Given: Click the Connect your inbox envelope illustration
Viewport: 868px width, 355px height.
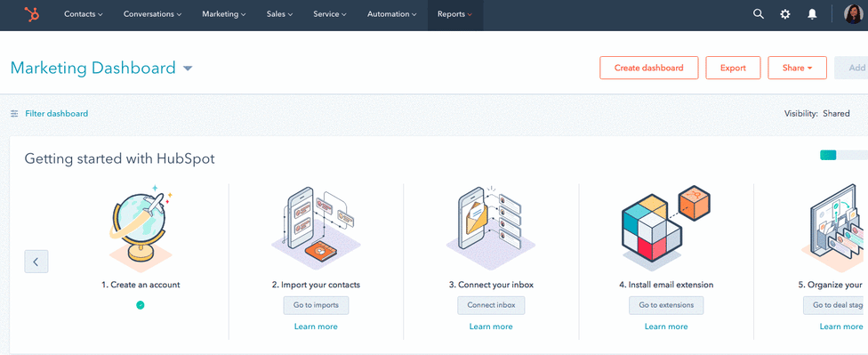Looking at the screenshot, I should click(x=491, y=228).
